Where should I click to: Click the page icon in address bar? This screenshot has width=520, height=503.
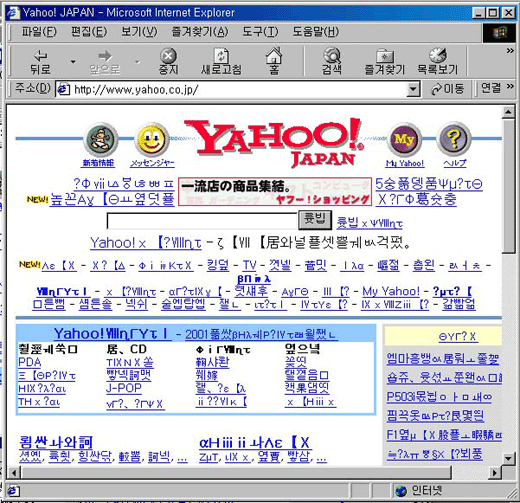click(x=63, y=90)
